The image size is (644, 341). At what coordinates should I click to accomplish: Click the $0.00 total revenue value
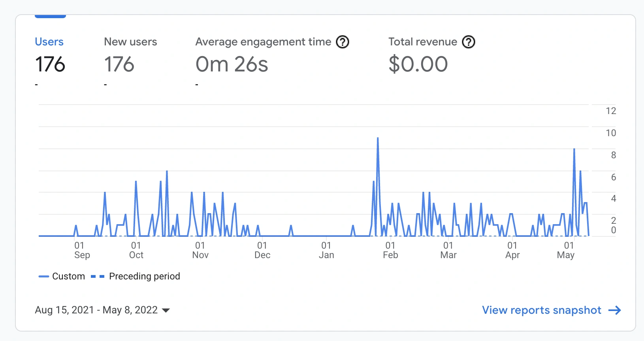click(x=418, y=64)
